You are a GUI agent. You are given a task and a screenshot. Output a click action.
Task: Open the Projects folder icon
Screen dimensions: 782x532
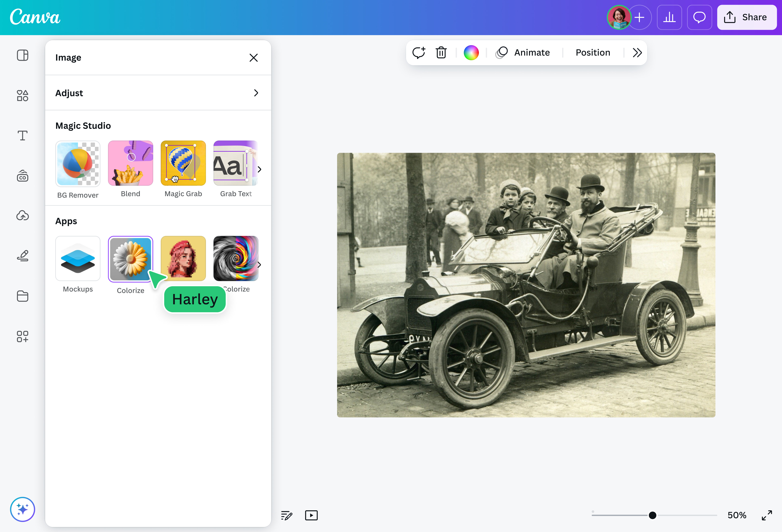[x=23, y=296]
